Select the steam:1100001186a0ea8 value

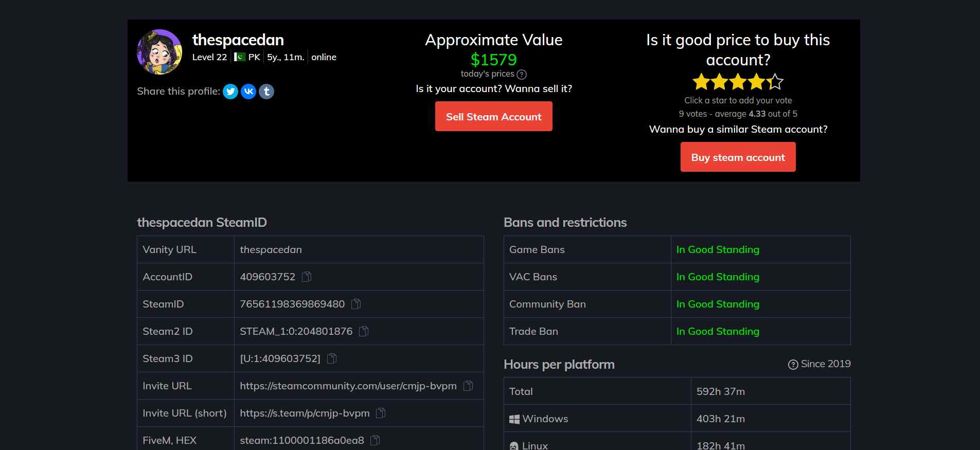pos(302,440)
